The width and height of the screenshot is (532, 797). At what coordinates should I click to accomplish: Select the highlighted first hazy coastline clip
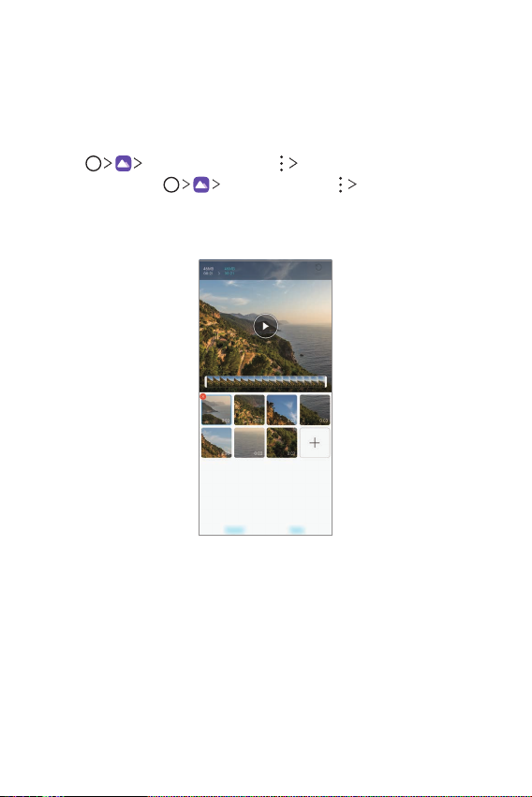coord(216,410)
